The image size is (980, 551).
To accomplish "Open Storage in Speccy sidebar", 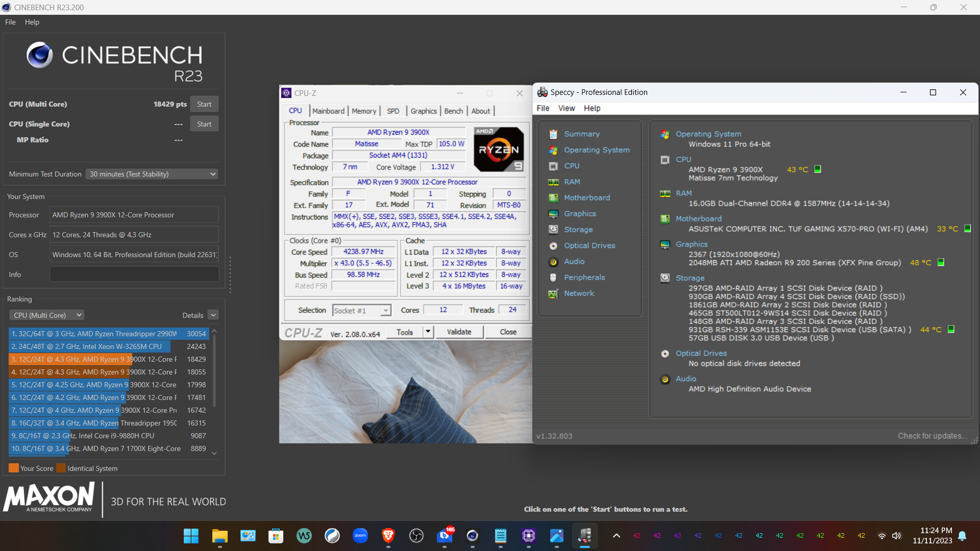I will [x=578, y=230].
